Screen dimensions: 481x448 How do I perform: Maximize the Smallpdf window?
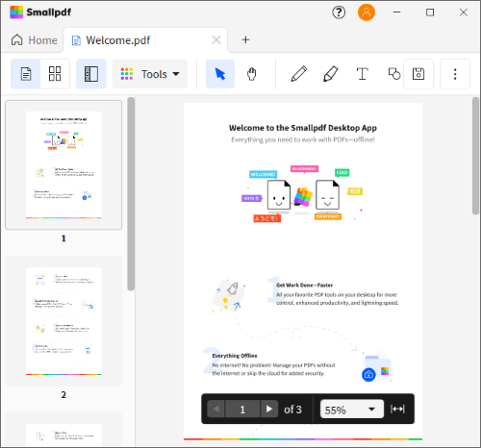click(430, 12)
